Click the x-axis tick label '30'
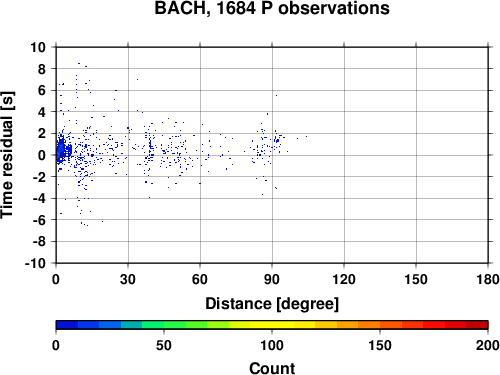Image resolution: width=500 pixels, height=375 pixels. (128, 279)
